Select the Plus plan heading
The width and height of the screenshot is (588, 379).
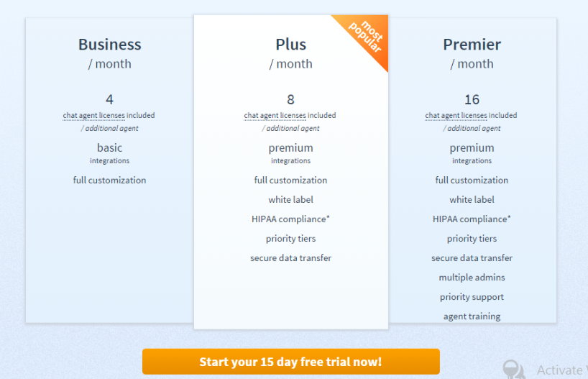[x=290, y=45]
